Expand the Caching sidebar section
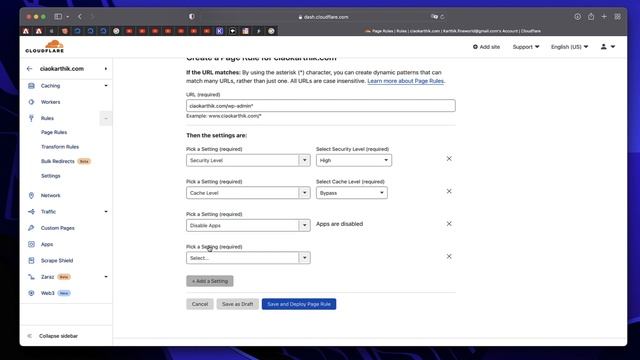 (106, 86)
